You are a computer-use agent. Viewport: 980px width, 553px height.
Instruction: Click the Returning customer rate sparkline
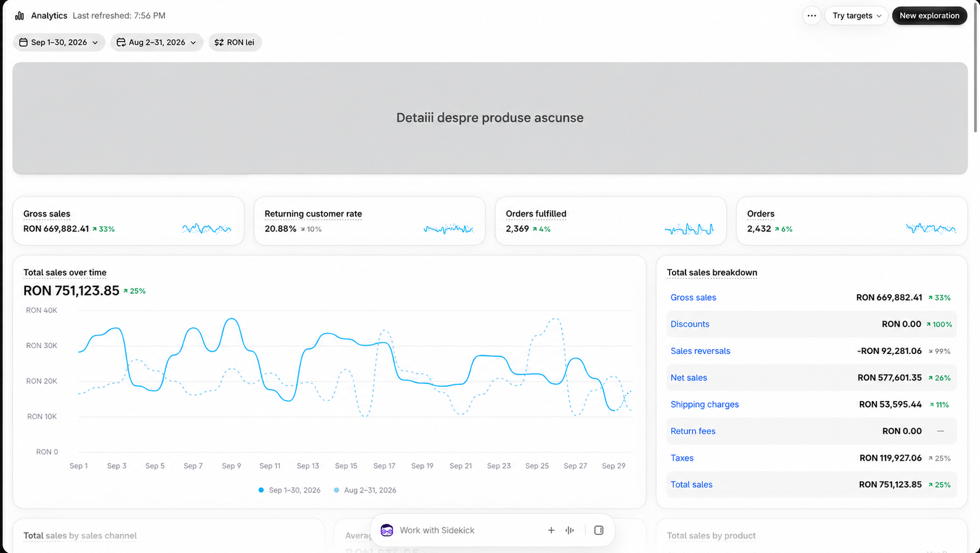click(x=448, y=228)
